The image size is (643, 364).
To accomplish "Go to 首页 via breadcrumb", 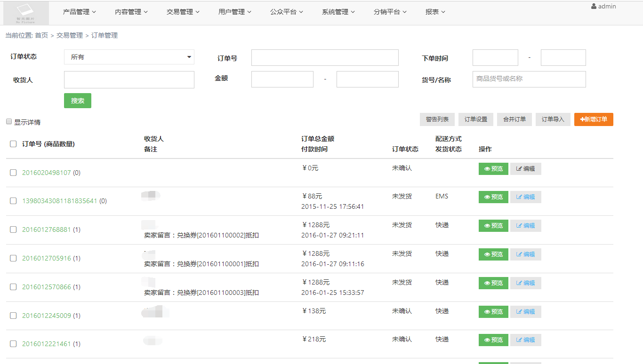I will tap(41, 35).
